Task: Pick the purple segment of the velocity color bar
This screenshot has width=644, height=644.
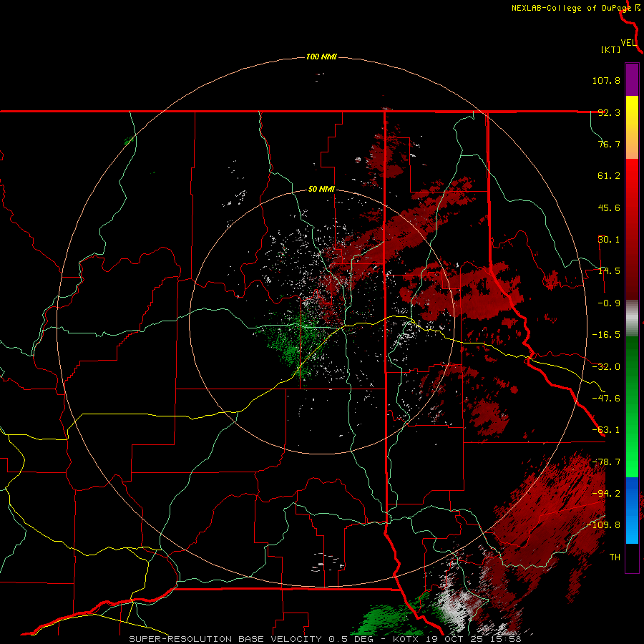Action: pyautogui.click(x=632, y=79)
